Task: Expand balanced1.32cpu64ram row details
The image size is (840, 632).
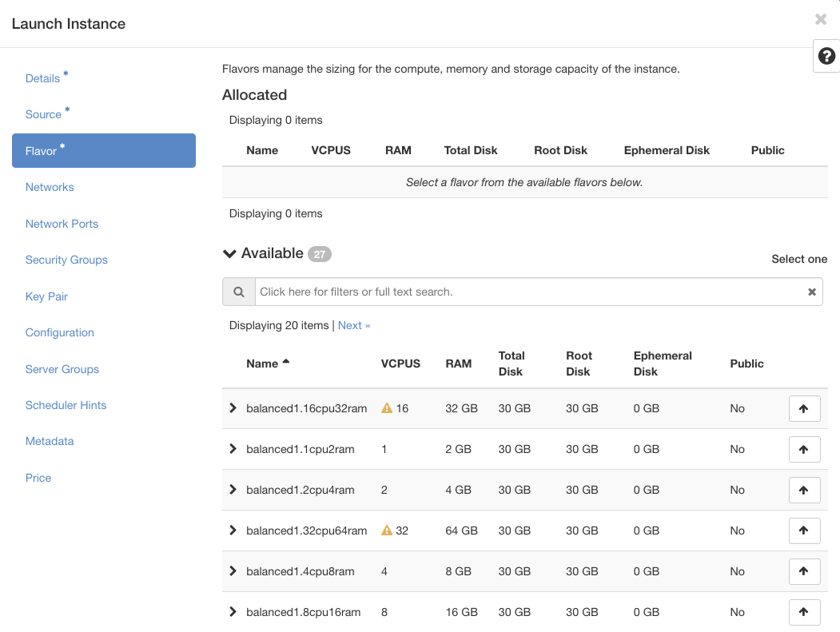Action: coord(233,531)
